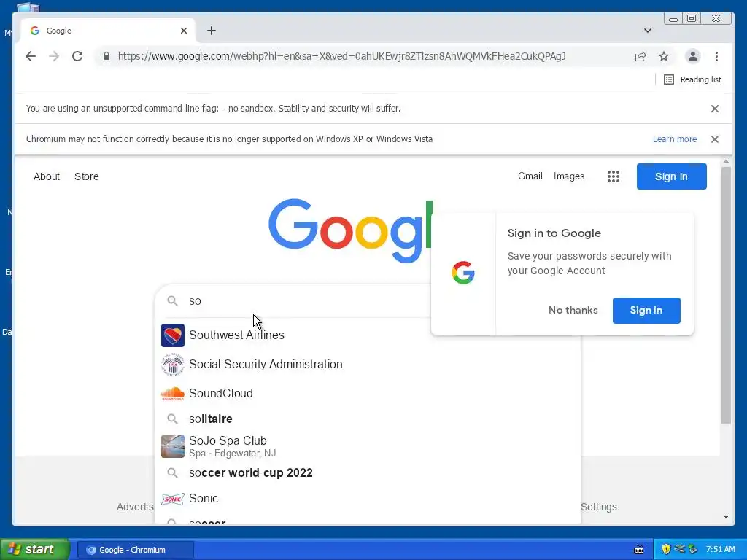Click No thanks in sign-in popup
Screen dimensions: 747x560
(x=573, y=310)
